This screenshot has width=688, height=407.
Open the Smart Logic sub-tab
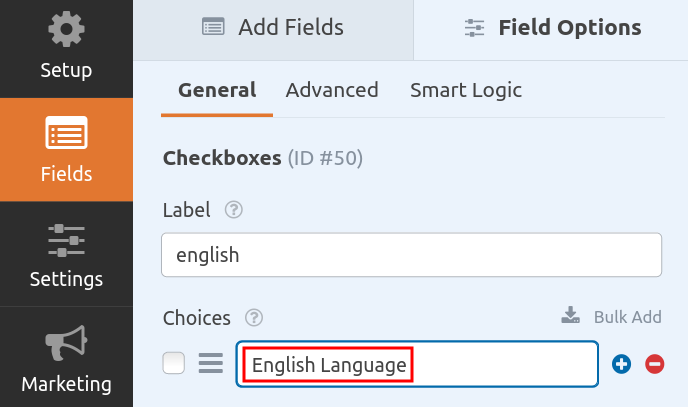[x=466, y=90]
